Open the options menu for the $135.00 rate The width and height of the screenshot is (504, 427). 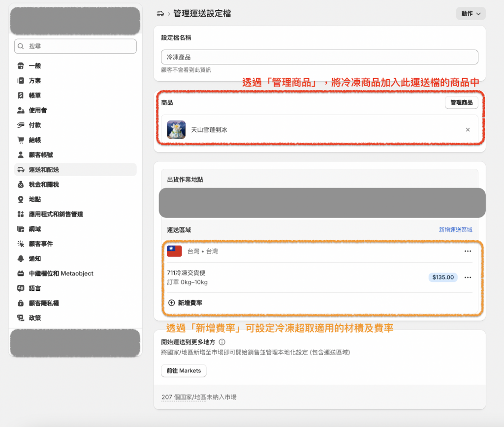468,277
